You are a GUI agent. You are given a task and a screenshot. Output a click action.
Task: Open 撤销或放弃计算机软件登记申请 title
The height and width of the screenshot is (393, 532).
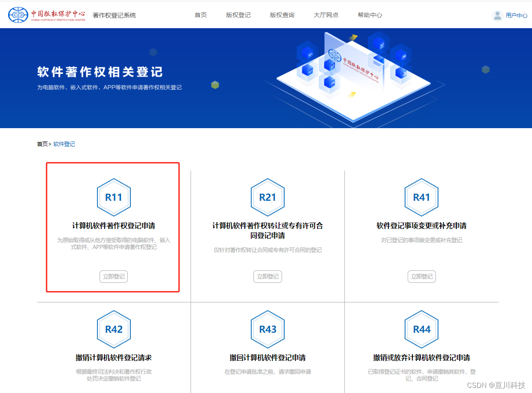pyautogui.click(x=421, y=358)
